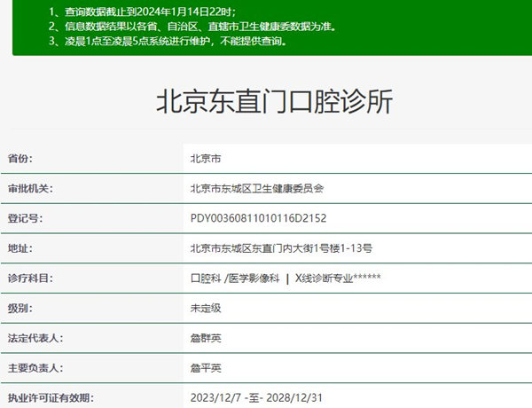532x408 pixels.
Task: Click registration number PDY00360811010116D2152
Action: point(258,218)
